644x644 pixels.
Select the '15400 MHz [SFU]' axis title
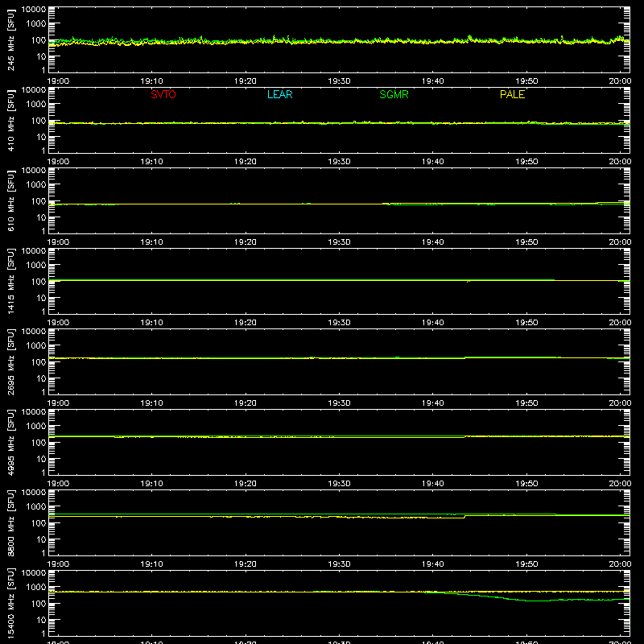click(11, 603)
